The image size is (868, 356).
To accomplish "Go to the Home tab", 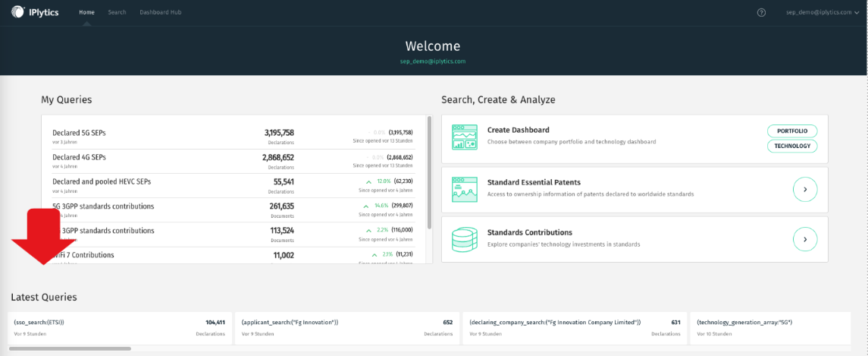I will (x=86, y=12).
